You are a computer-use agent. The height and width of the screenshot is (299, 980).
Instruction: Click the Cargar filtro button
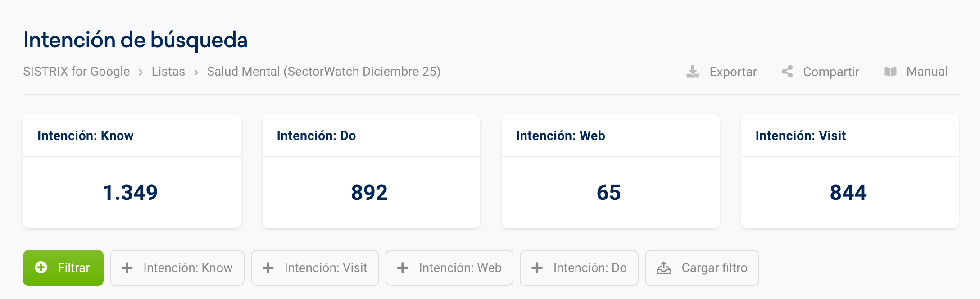click(702, 268)
